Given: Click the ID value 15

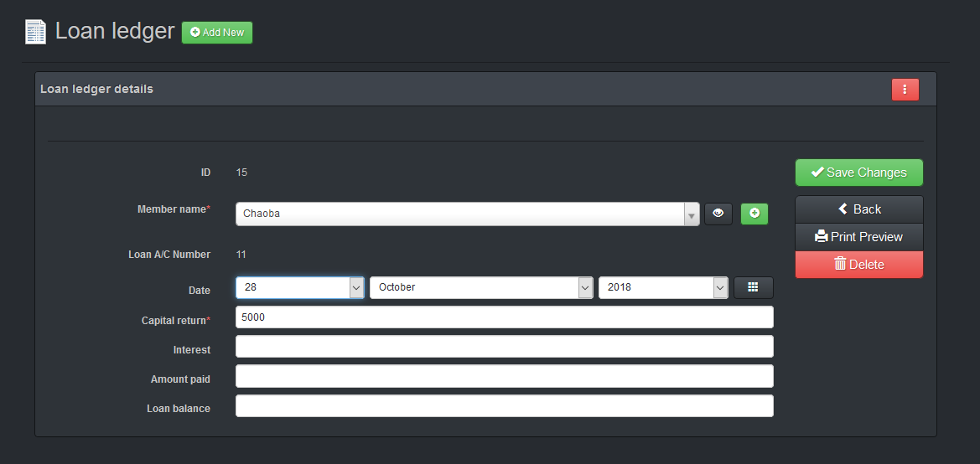Looking at the screenshot, I should click(241, 173).
